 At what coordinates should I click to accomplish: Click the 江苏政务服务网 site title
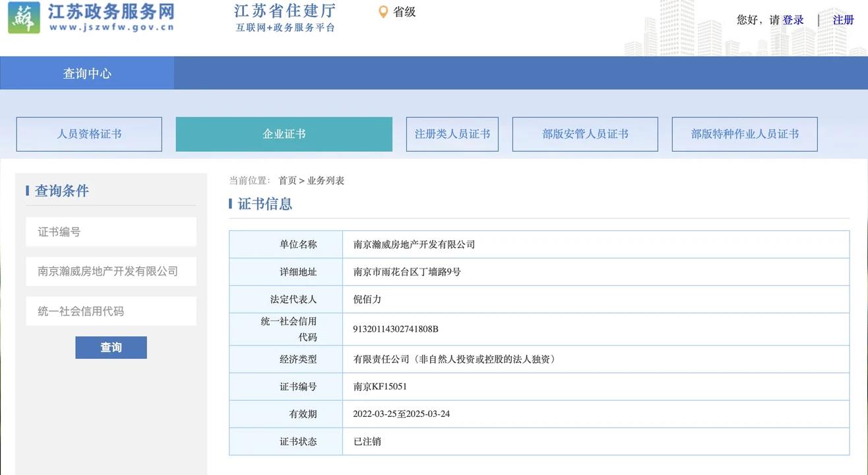(111, 12)
